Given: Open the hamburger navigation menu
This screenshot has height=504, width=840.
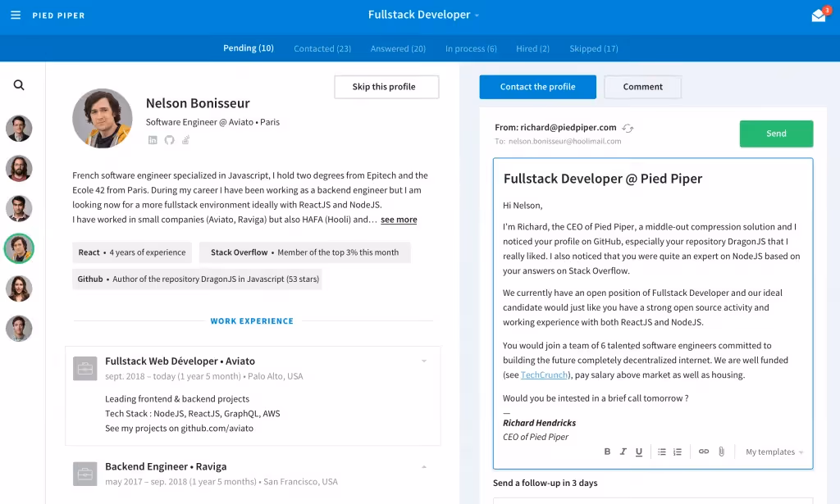Looking at the screenshot, I should pyautogui.click(x=16, y=15).
